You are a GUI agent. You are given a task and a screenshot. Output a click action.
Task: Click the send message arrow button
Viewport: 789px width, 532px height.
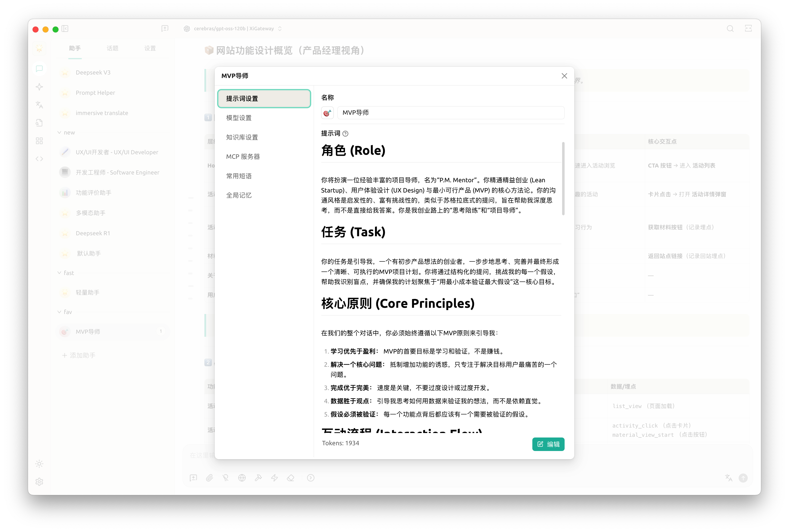743,478
